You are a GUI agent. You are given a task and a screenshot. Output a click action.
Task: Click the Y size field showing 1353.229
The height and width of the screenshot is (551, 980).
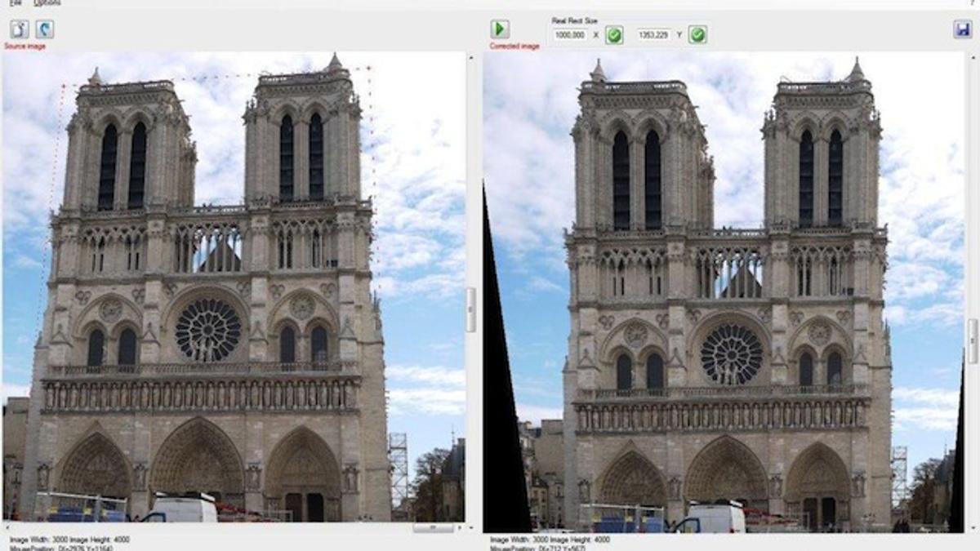click(x=654, y=35)
